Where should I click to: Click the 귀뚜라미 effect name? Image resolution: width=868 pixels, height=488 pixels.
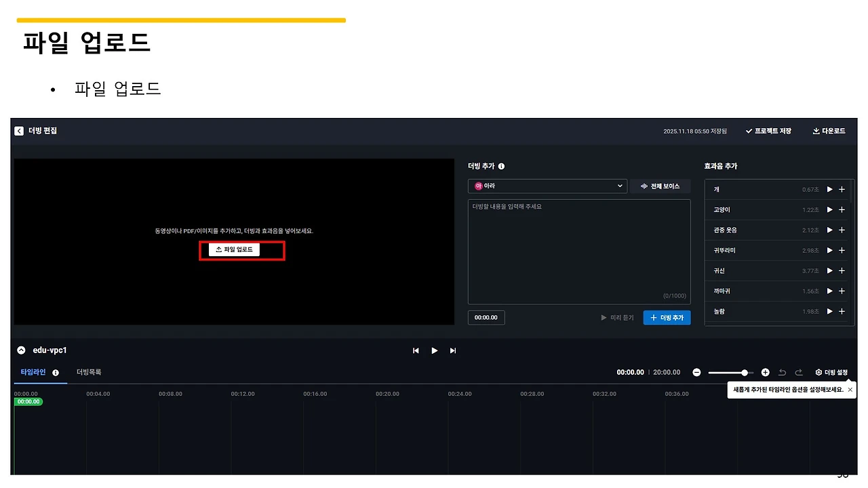[x=724, y=251]
